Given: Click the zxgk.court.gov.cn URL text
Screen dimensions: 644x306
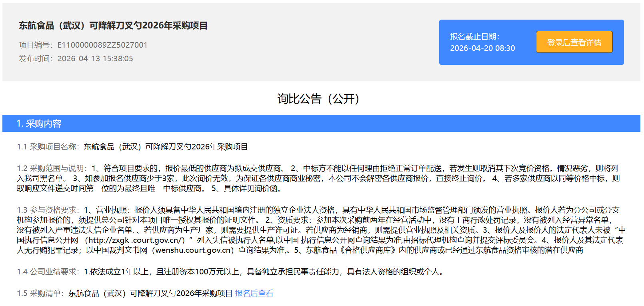Looking at the screenshot, I should [x=135, y=240].
